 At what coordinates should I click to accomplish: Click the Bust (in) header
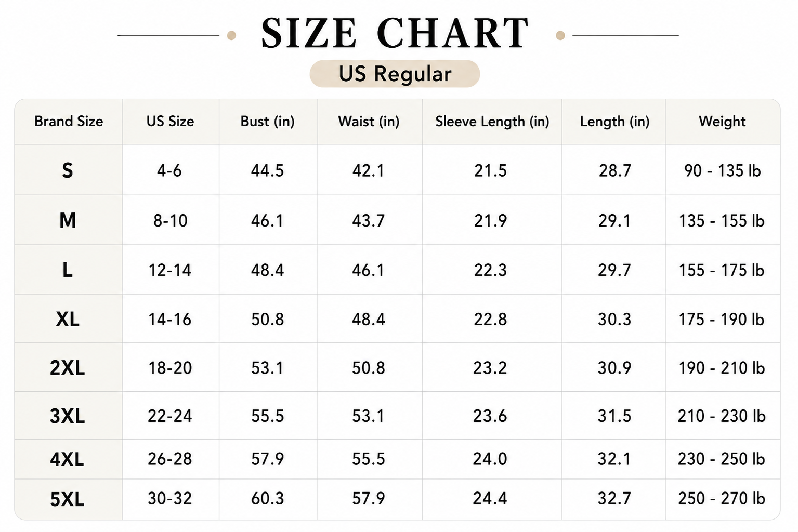tap(268, 122)
